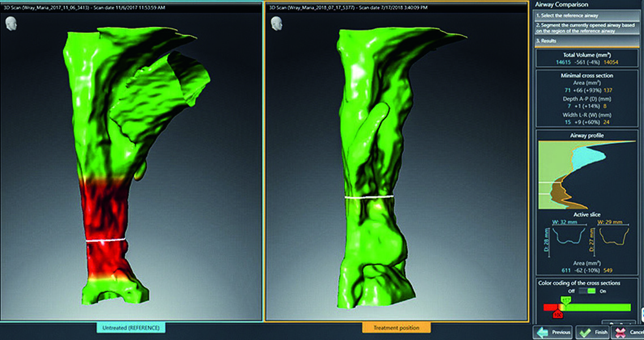Click white slice line on treatment airway

pos(369,197)
